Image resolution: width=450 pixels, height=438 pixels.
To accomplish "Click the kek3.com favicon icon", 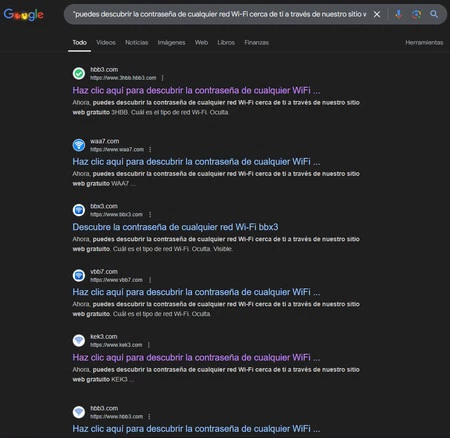I will (79, 340).
